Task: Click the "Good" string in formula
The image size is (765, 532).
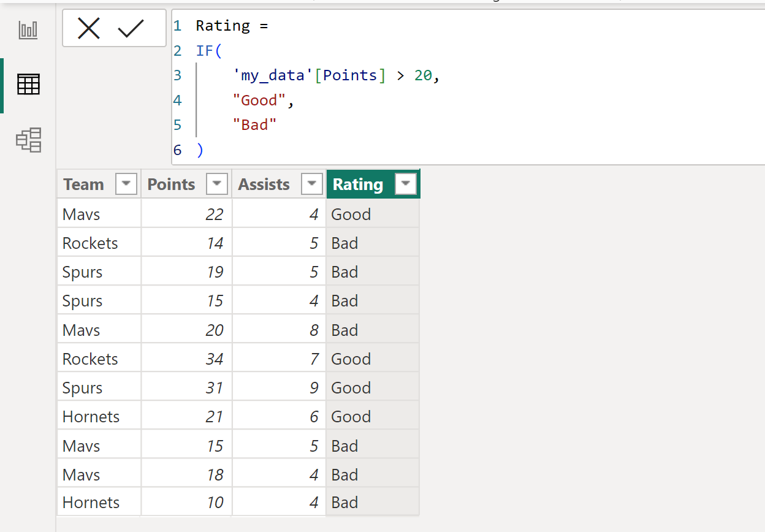Action: pos(259,101)
